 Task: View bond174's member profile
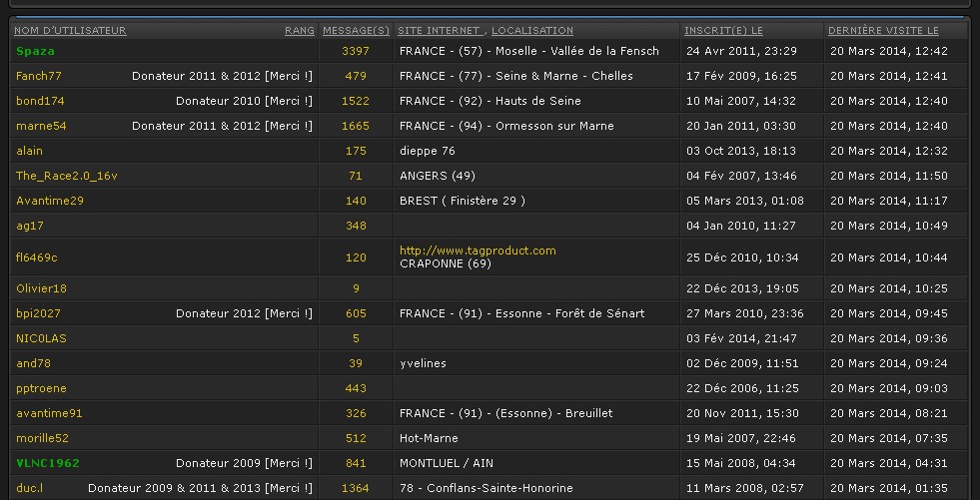pos(40,101)
